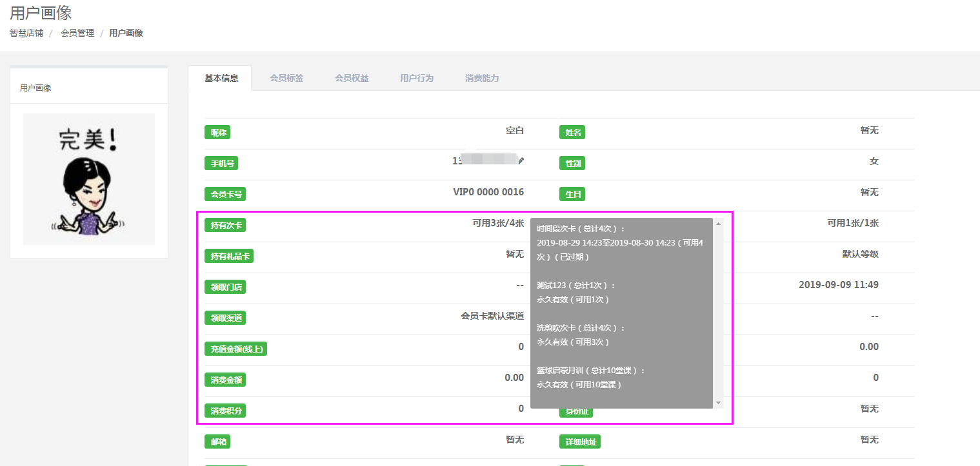The height and width of the screenshot is (466, 980).
Task: Click the 可用3张/4张 card count value
Action: [498, 223]
